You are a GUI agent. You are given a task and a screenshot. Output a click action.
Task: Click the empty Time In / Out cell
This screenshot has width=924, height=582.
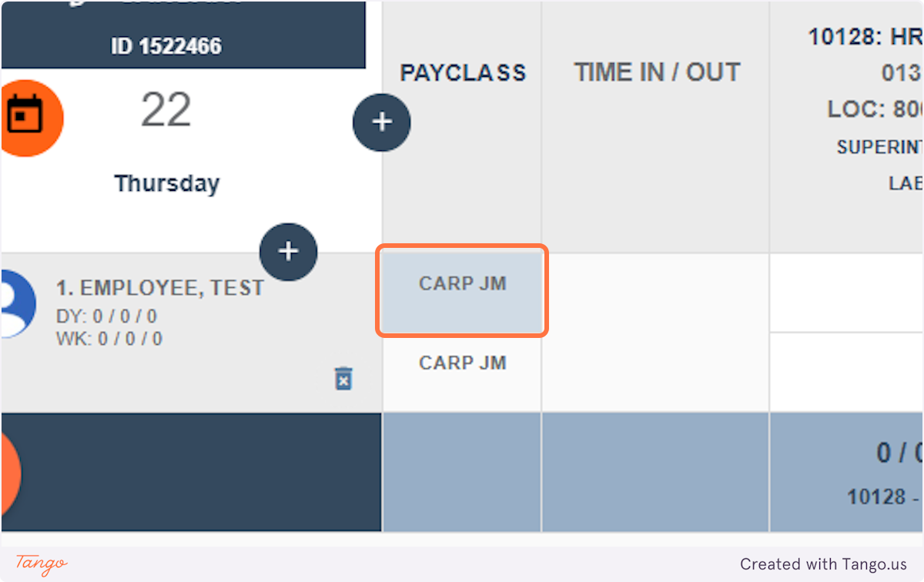654,332
